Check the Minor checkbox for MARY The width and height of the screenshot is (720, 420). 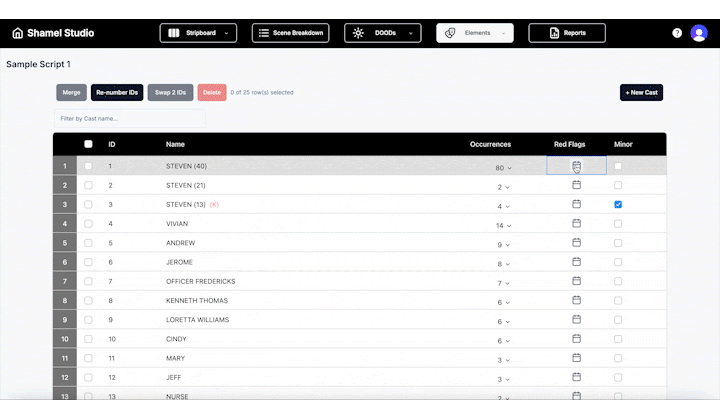point(618,358)
